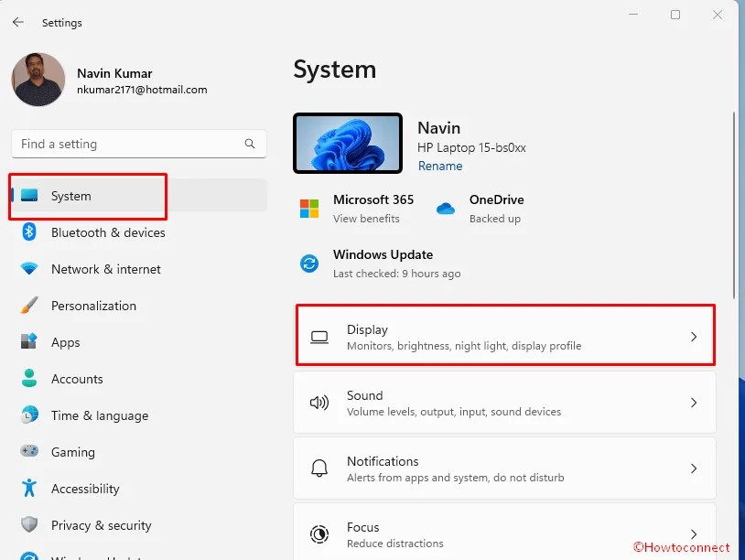Image resolution: width=745 pixels, height=560 pixels.
Task: Expand the Focus settings row
Action: [505, 533]
